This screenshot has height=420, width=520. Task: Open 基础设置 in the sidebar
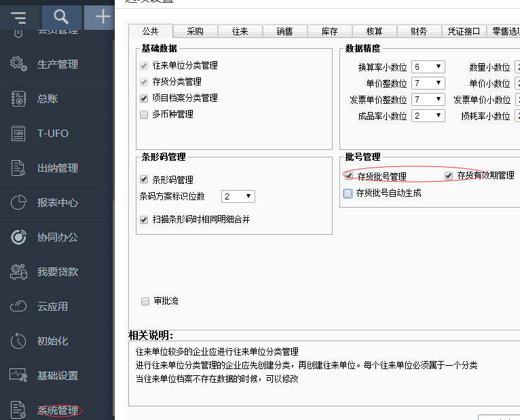tap(58, 376)
